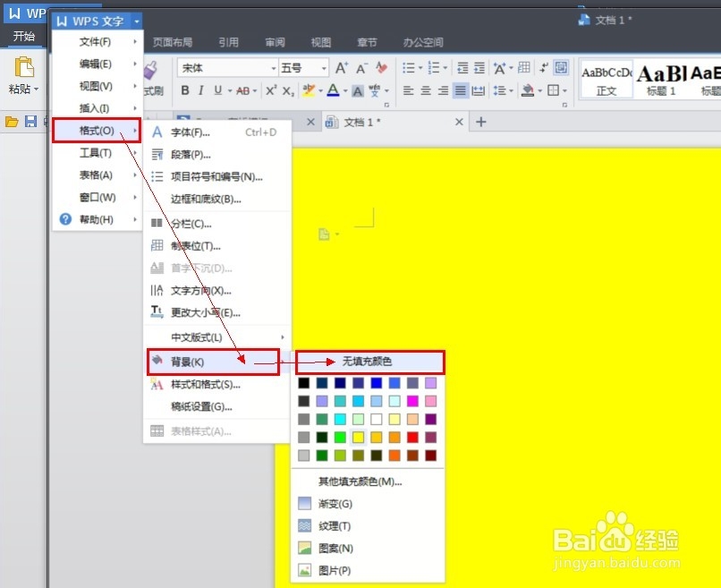Select the yellow color swatch
The height and width of the screenshot is (588, 721).
pyautogui.click(x=358, y=437)
